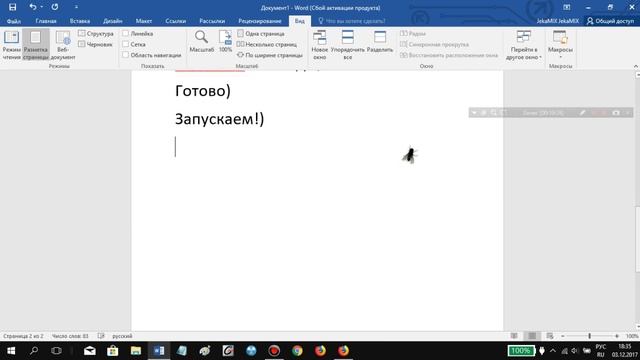The height and width of the screenshot is (360, 640).
Task: Open the Макросы dropdown
Action: coord(560,44)
